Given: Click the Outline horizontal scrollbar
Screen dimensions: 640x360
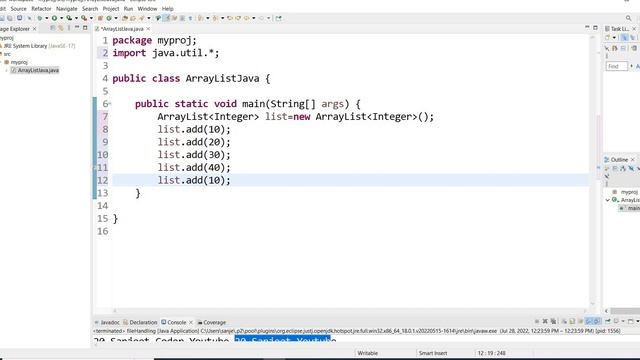Looking at the screenshot, I should point(625,311).
